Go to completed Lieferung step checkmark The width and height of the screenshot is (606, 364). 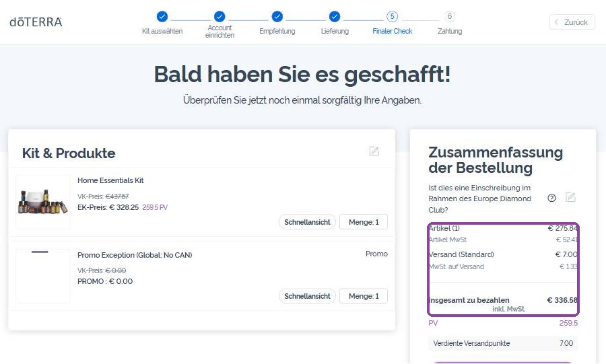[335, 17]
